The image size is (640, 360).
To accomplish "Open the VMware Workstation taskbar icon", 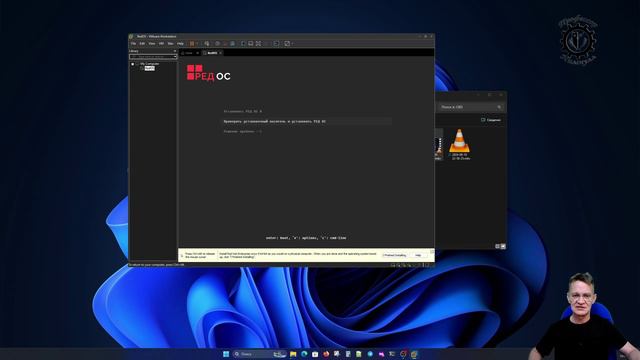I will coord(414,354).
